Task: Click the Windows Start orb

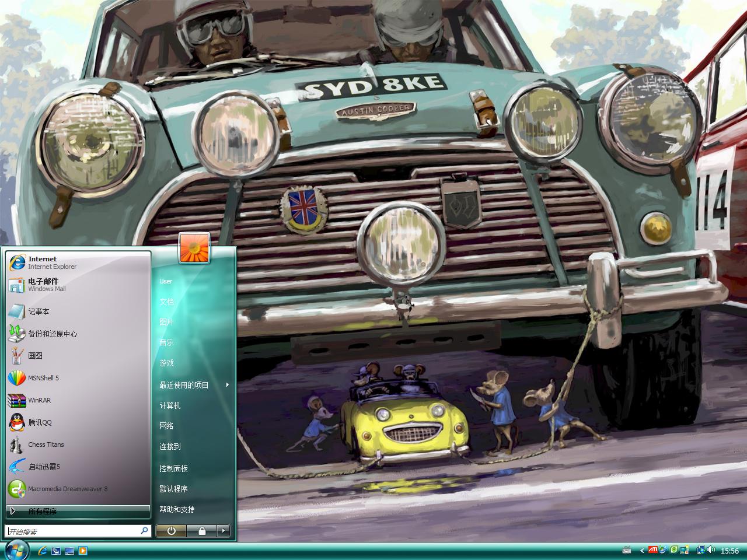Action: tap(16, 550)
